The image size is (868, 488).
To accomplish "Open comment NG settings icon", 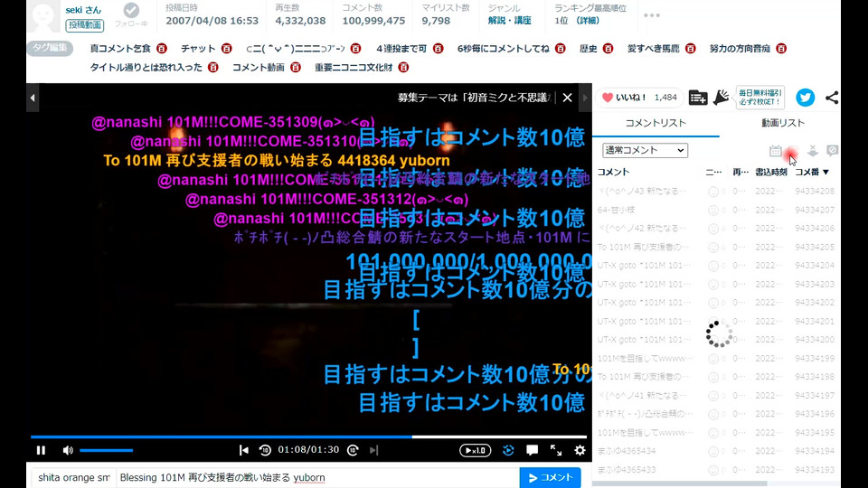I will (x=832, y=151).
